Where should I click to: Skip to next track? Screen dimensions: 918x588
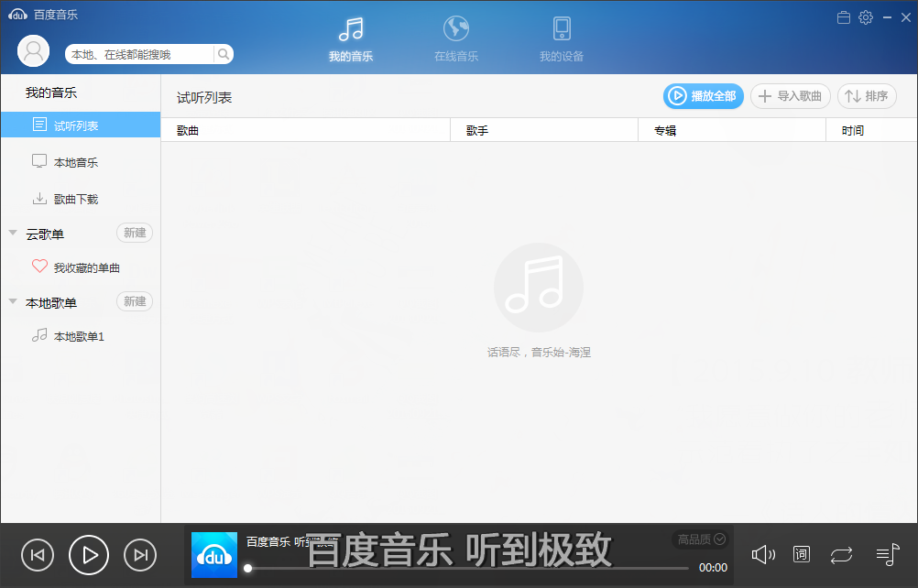140,555
